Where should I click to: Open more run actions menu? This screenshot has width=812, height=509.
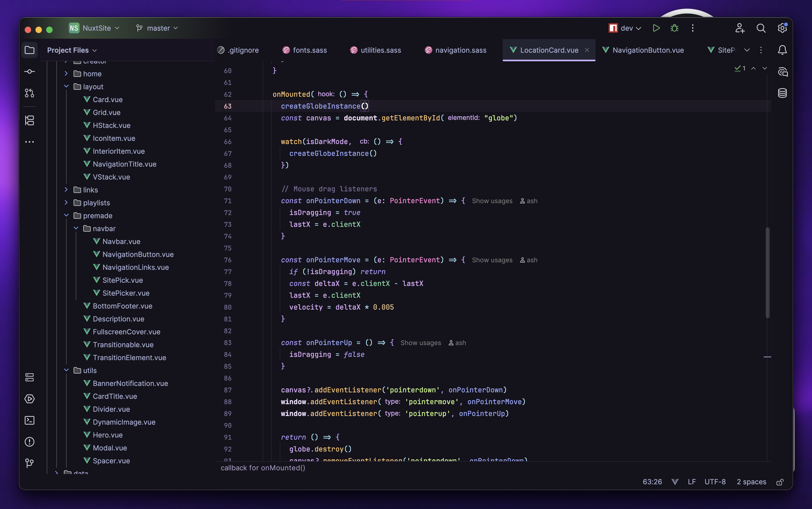tap(693, 28)
